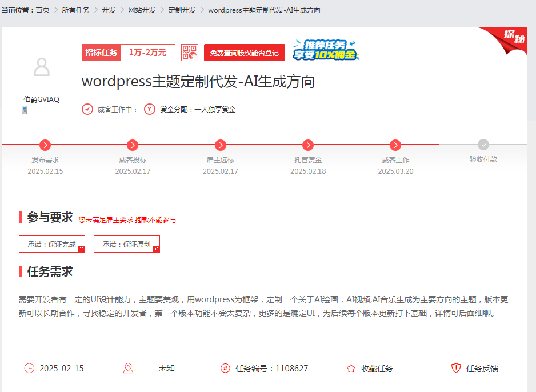The width and height of the screenshot is (536, 392).
Task: Click the 2025-02-15 date at the bottom
Action: 62,369
